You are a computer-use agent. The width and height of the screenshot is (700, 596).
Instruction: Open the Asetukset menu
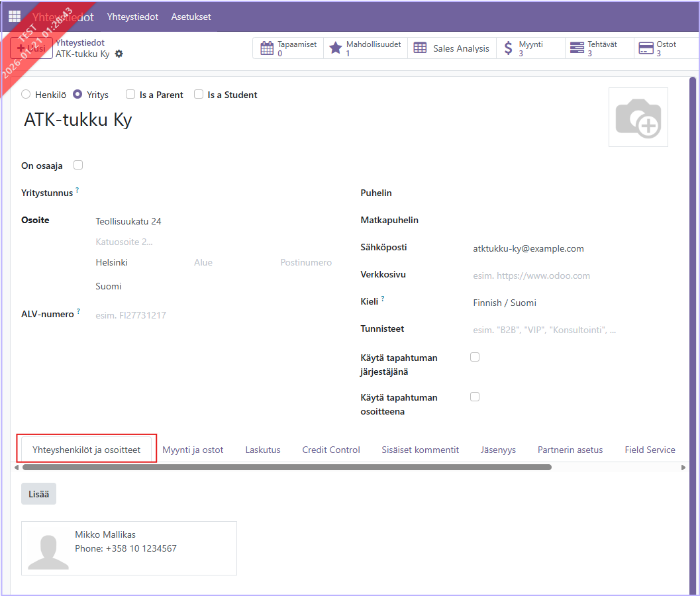click(191, 17)
